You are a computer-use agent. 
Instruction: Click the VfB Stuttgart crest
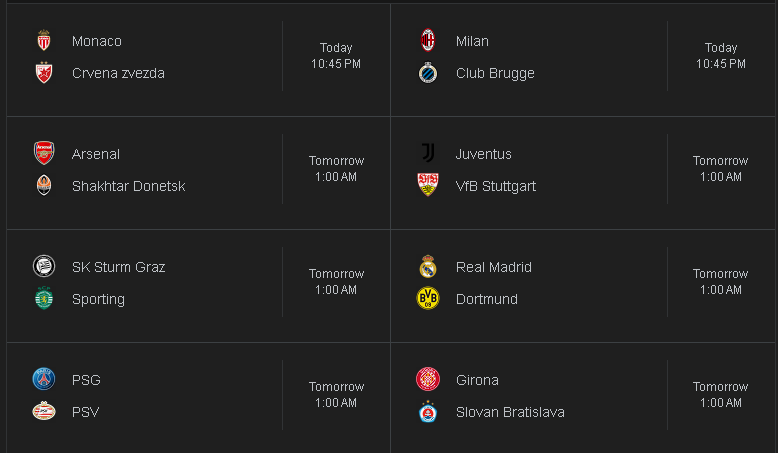click(428, 185)
